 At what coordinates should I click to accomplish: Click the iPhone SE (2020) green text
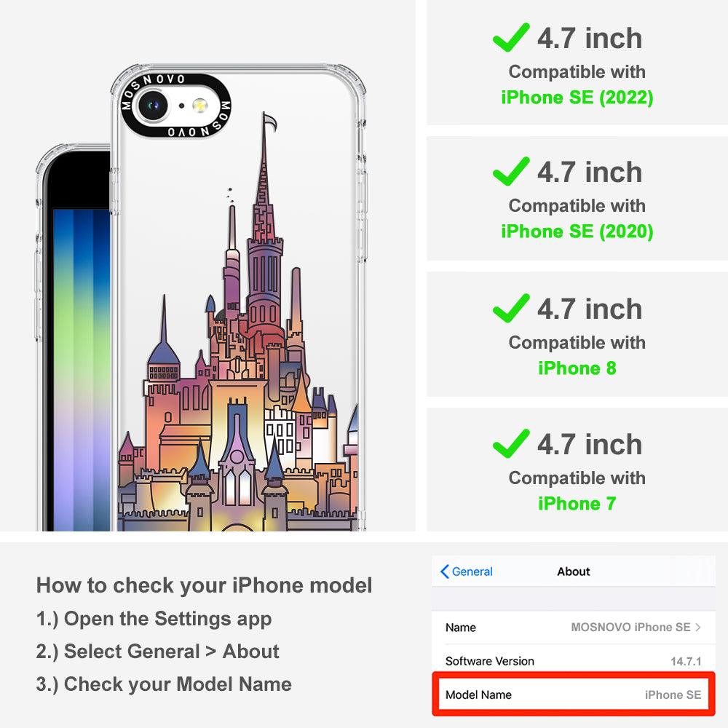(577, 232)
